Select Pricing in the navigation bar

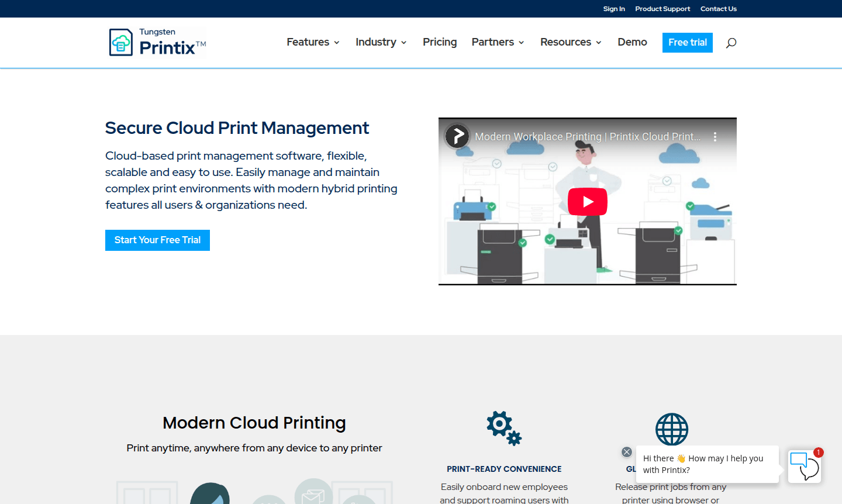click(440, 42)
